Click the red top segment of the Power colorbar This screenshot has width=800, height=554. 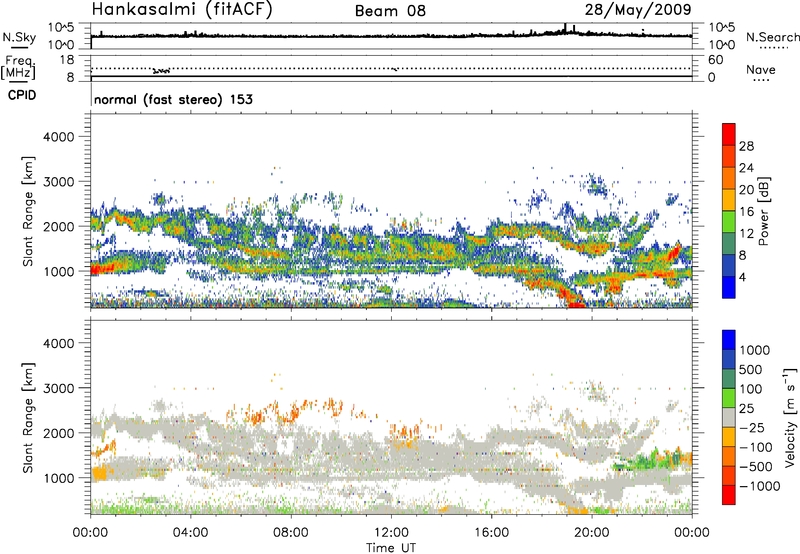pyautogui.click(x=729, y=134)
